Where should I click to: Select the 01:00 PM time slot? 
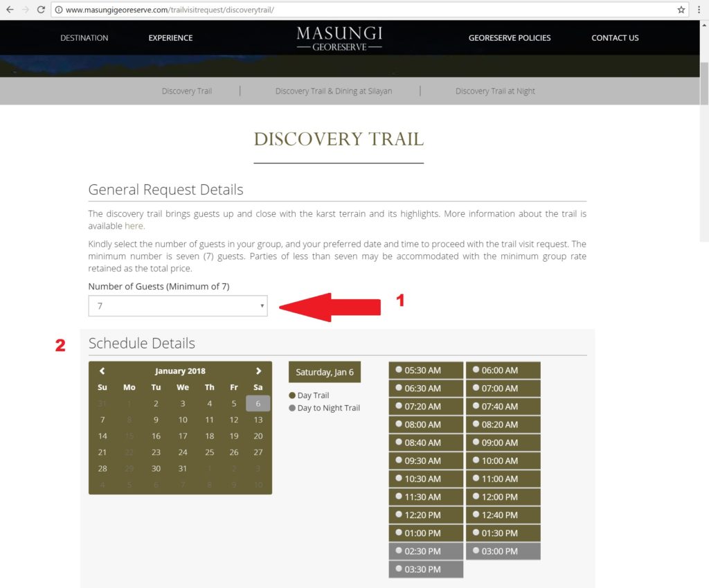[x=426, y=533]
